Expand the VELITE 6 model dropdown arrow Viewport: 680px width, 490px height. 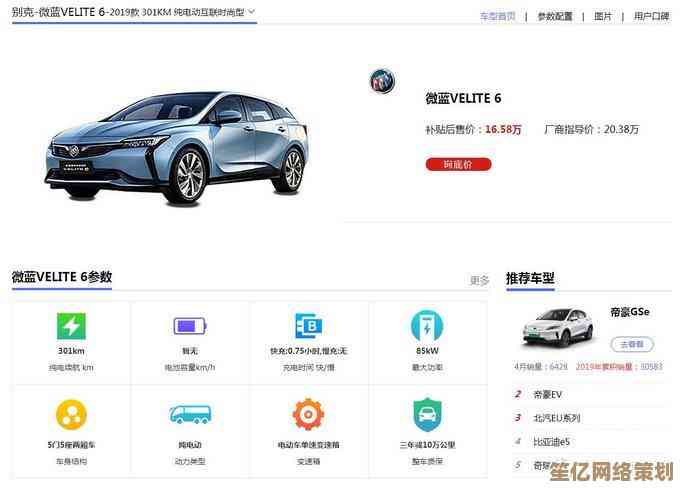(252, 12)
